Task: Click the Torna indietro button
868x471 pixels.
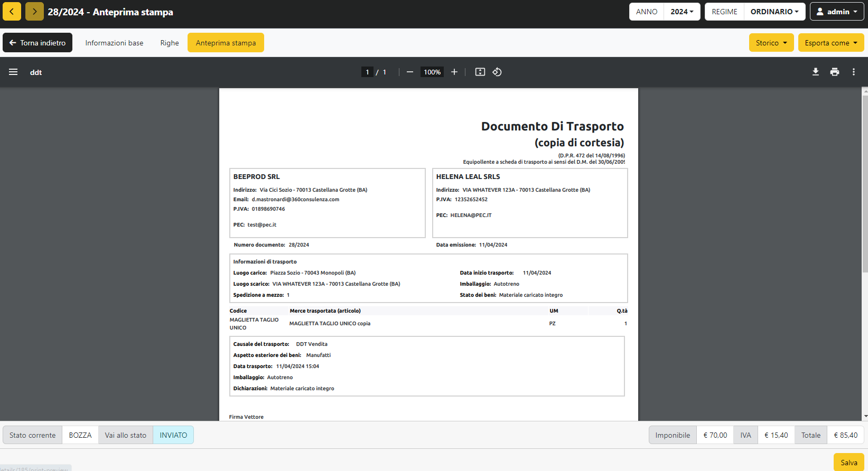Action: point(38,43)
